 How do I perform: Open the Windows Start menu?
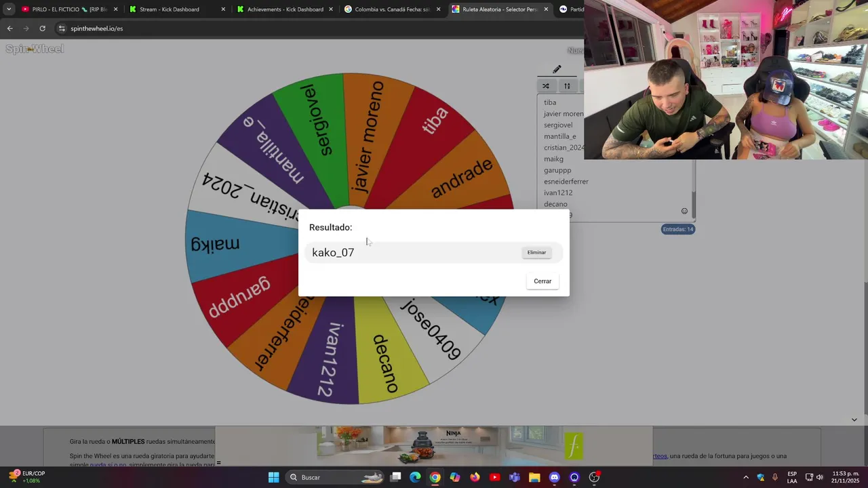[x=273, y=477]
